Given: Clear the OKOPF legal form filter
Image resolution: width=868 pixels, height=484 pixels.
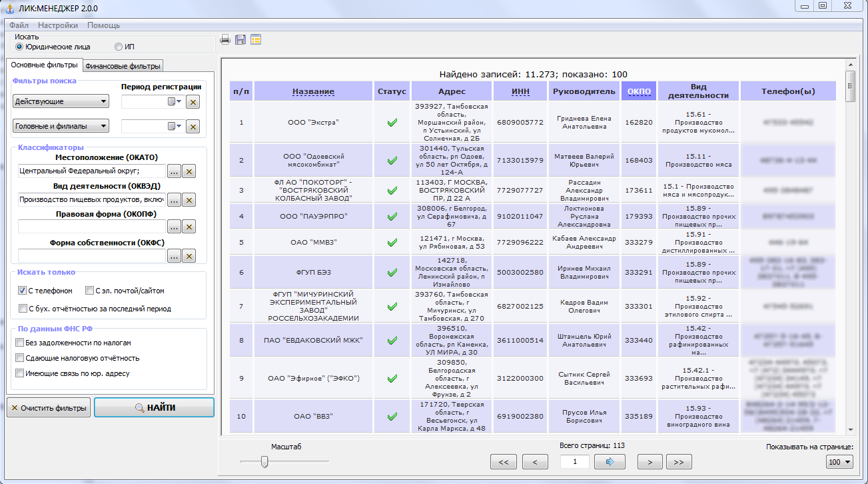Looking at the screenshot, I should 189,227.
